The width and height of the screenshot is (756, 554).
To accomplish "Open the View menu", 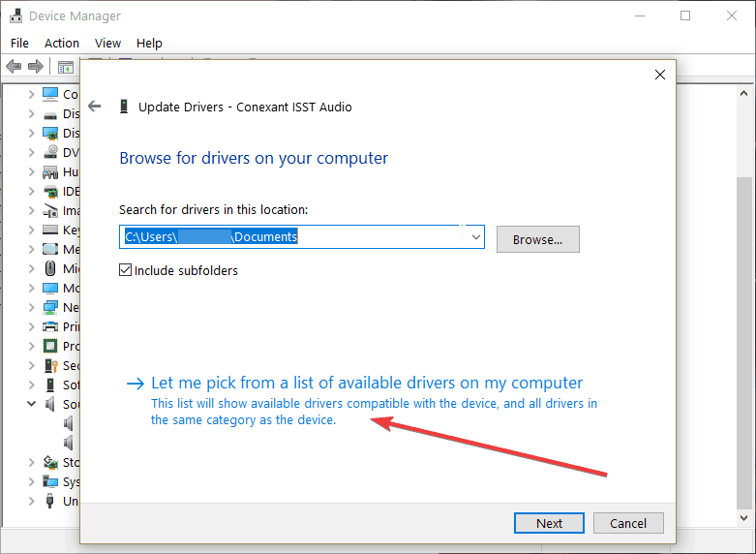I will click(x=107, y=43).
